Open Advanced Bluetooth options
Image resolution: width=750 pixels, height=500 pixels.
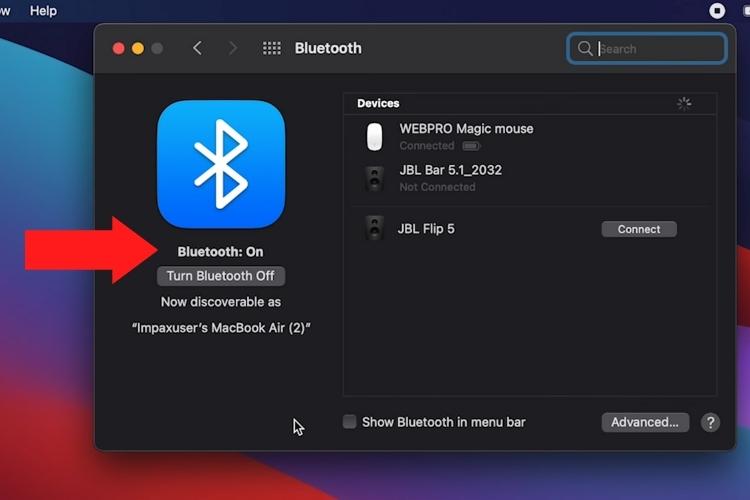645,422
